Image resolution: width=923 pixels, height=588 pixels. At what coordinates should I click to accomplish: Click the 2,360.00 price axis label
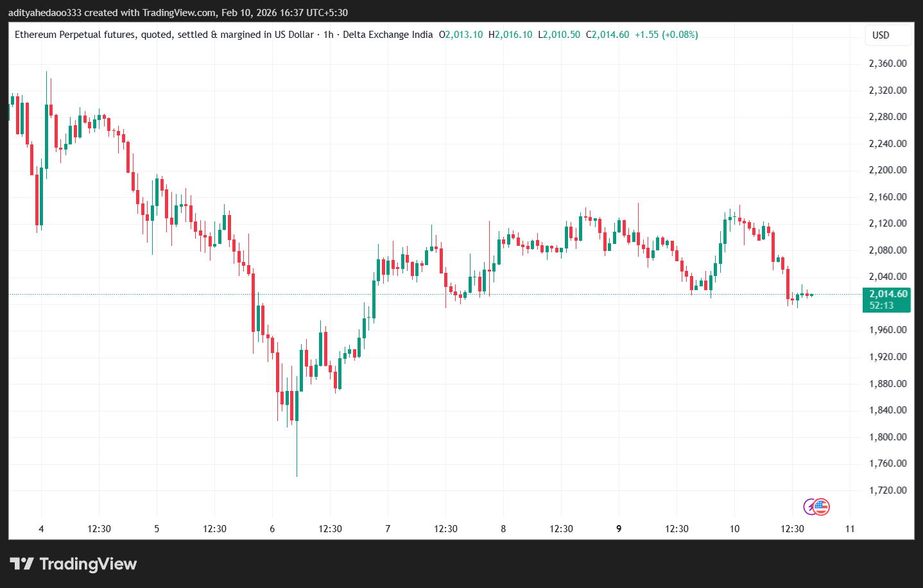click(x=887, y=64)
